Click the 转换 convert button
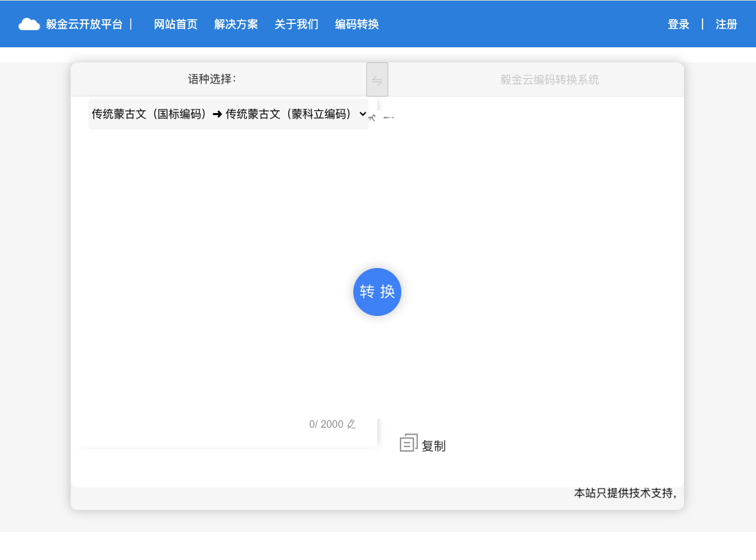Viewport: 756px width, 560px height. pyautogui.click(x=377, y=291)
